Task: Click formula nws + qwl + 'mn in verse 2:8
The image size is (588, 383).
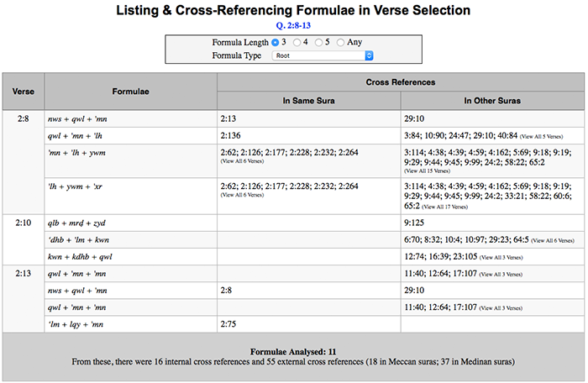Action: (x=77, y=119)
